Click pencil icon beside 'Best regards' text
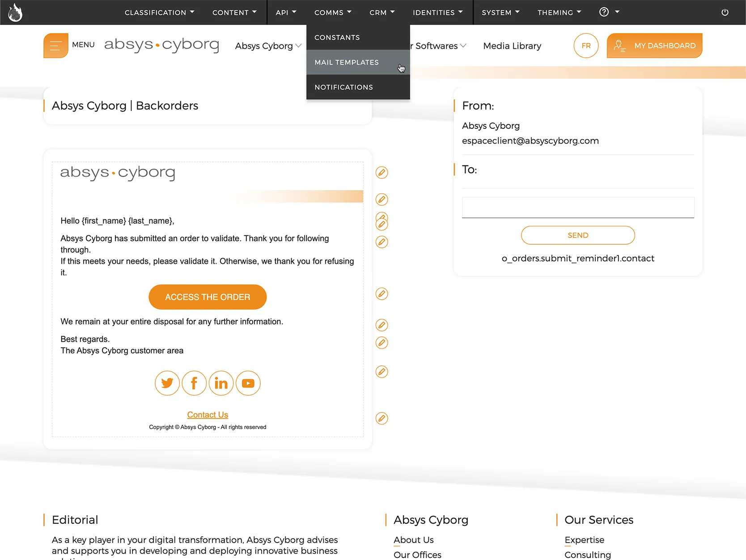Screen dimensions: 746x560 (381, 343)
